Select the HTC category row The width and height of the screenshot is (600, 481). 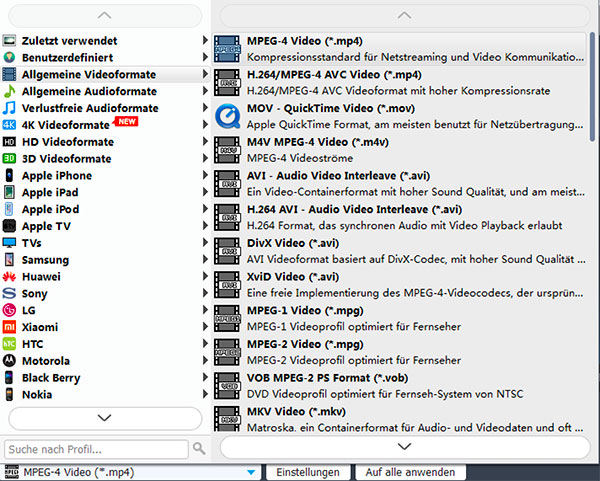[105, 344]
